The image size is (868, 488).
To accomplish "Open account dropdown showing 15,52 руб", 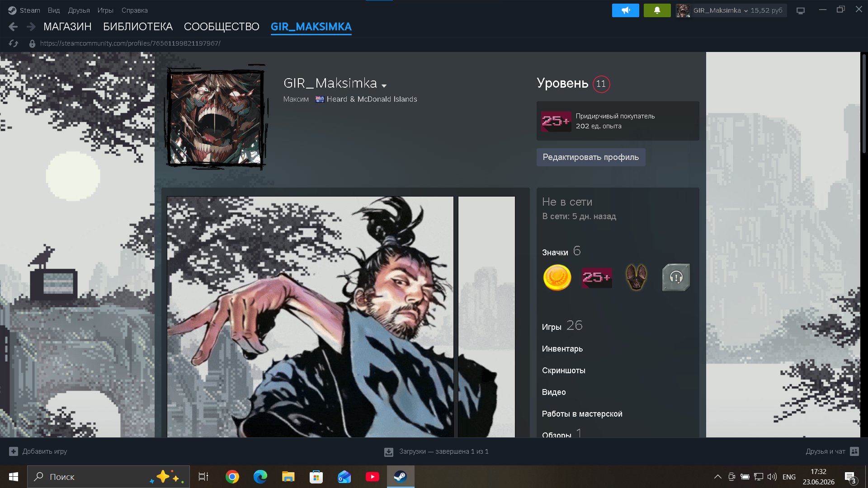I will pyautogui.click(x=731, y=10).
